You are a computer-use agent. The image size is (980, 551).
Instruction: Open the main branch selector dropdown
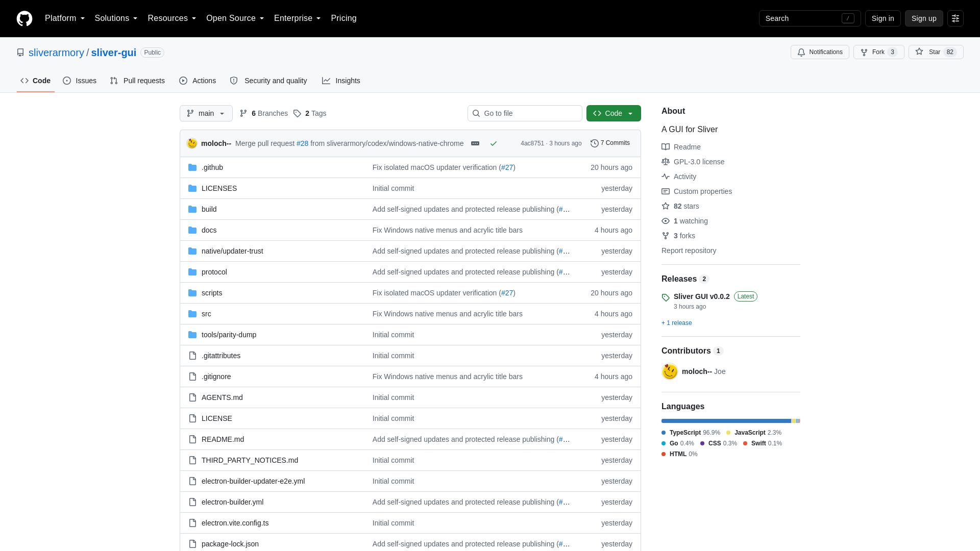[x=206, y=113]
